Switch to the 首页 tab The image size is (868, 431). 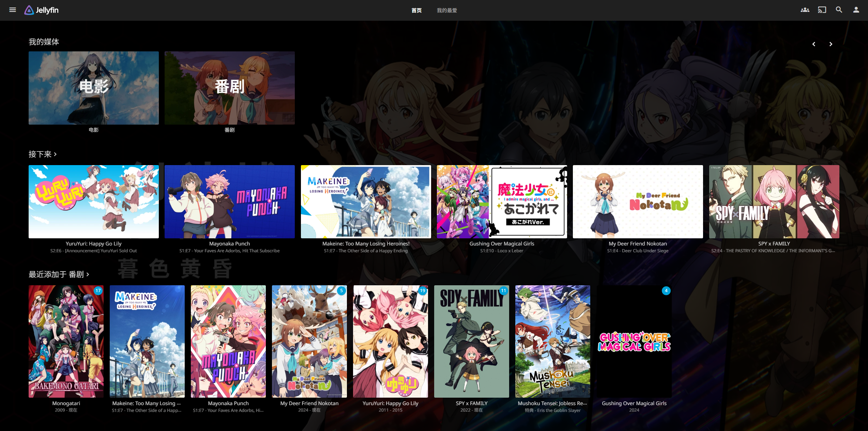(x=416, y=11)
